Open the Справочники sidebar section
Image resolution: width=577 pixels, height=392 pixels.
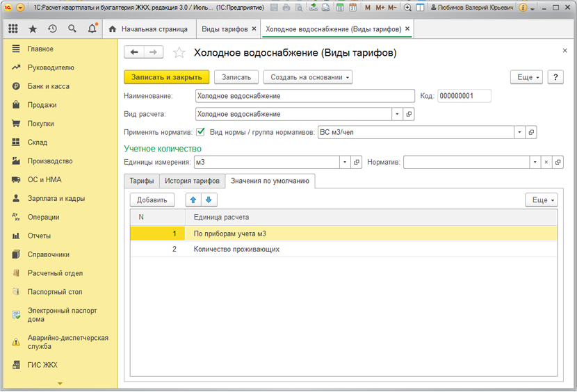[x=48, y=254]
